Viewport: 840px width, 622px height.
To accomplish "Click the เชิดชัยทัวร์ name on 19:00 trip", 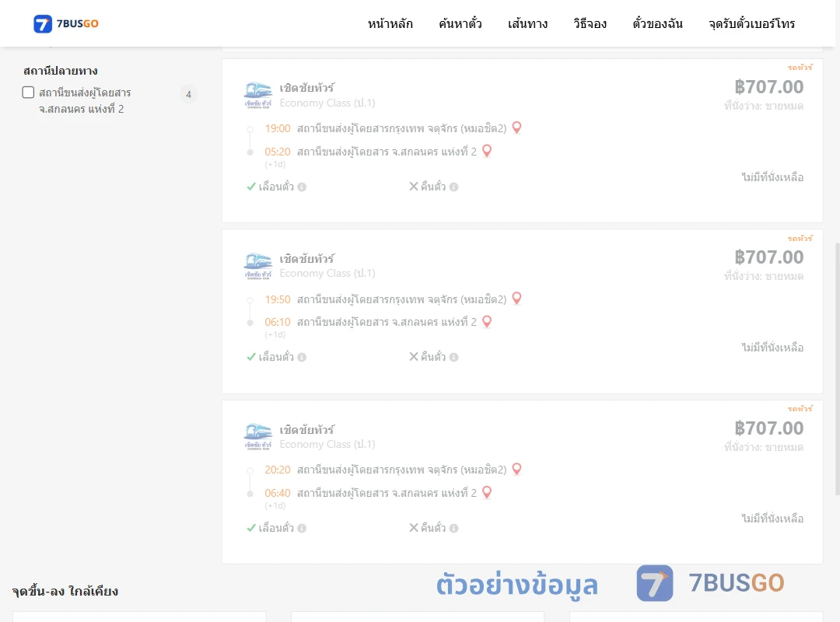I will (307, 87).
